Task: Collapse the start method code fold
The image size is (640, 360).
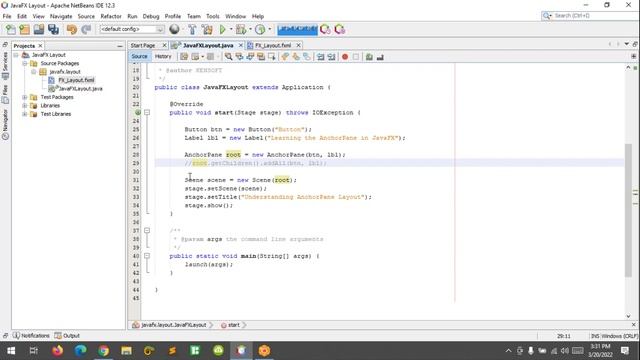Action: [x=147, y=112]
